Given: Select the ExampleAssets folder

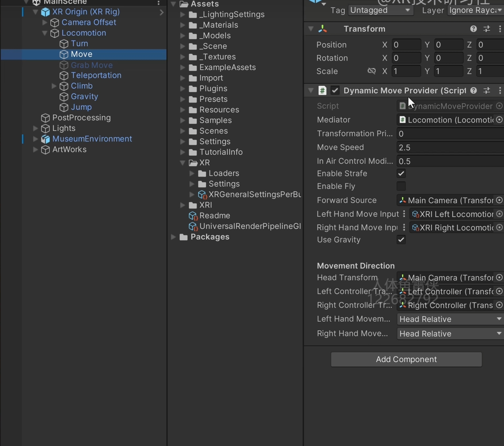Looking at the screenshot, I should click(227, 68).
